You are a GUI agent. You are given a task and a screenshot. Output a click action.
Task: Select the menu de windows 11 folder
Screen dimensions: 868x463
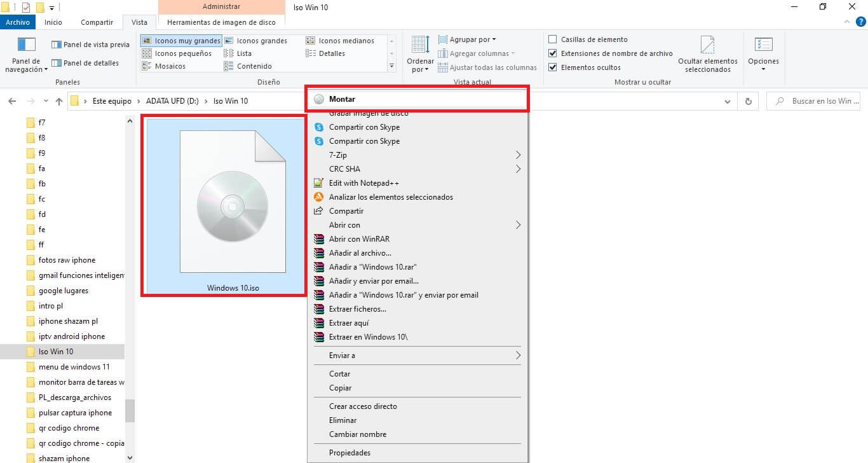click(74, 367)
